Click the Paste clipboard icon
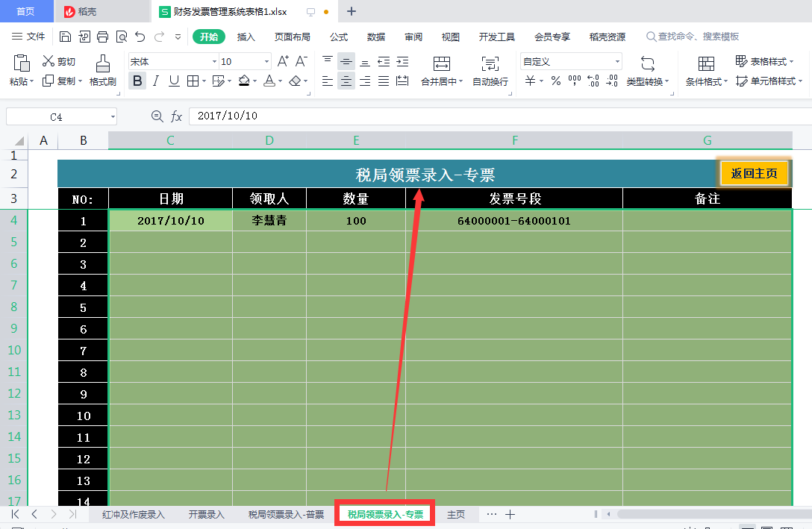 pyautogui.click(x=21, y=63)
